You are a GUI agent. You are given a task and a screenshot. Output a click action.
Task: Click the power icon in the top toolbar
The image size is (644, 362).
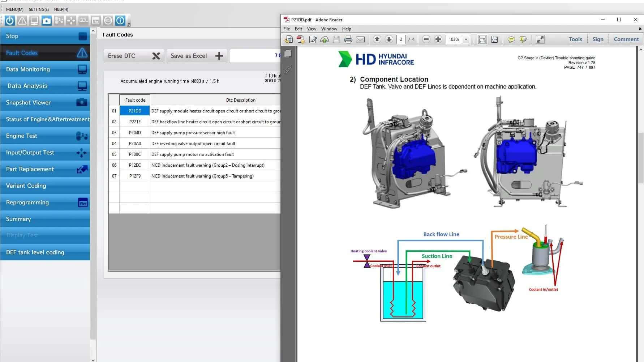tap(10, 21)
